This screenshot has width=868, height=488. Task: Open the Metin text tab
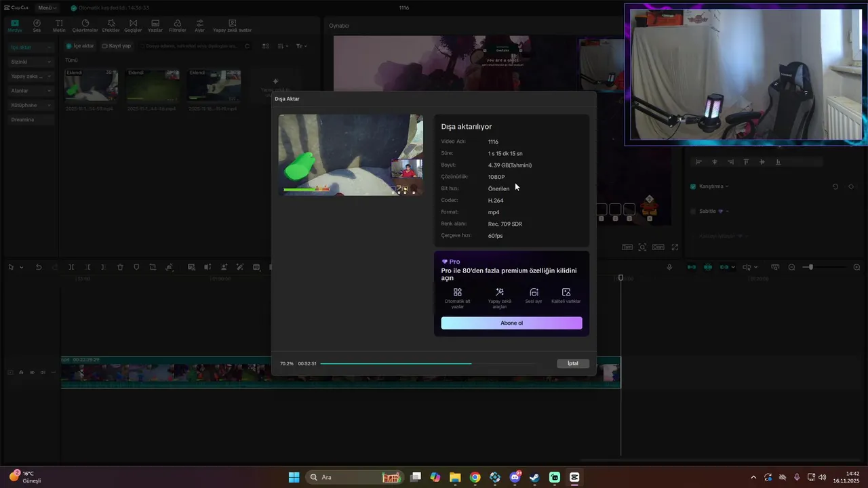59,26
